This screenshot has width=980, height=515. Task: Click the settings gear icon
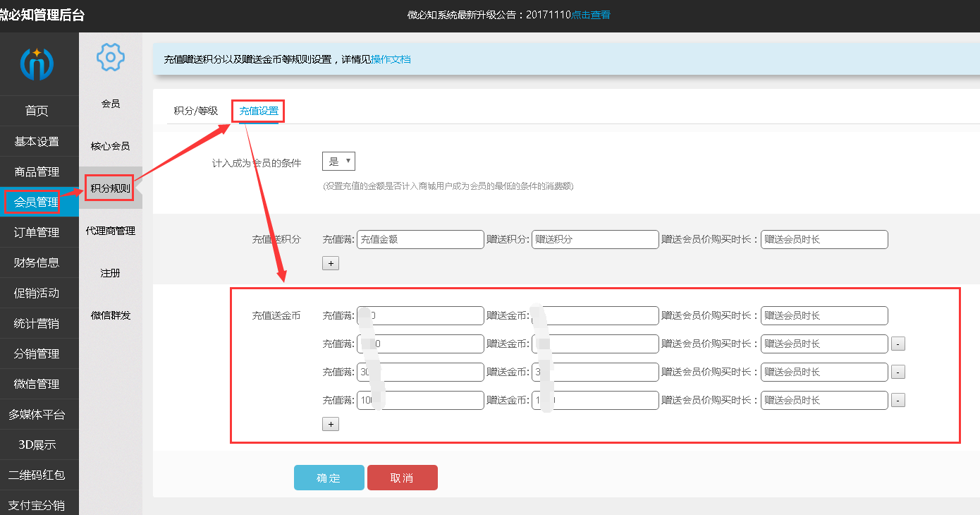click(111, 57)
